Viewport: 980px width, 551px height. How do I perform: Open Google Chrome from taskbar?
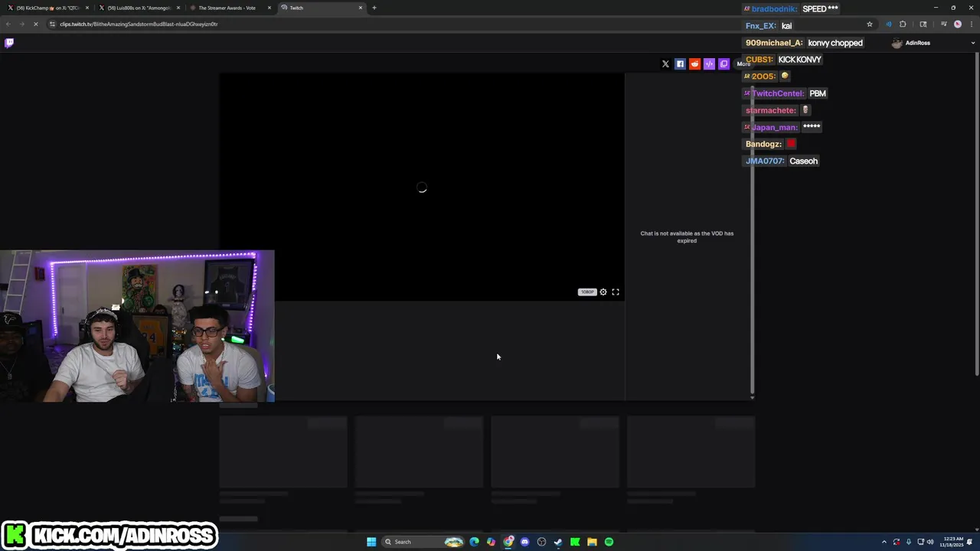(x=508, y=542)
